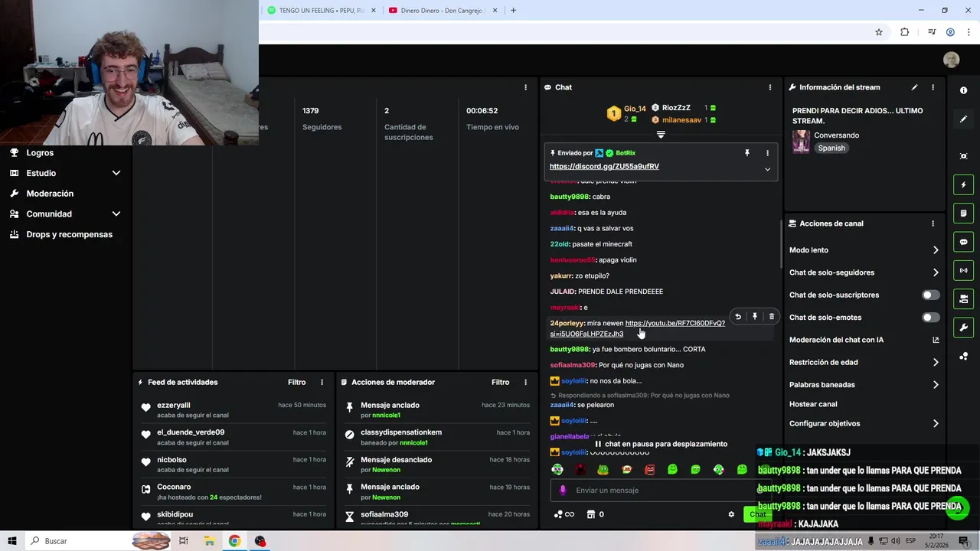980x551 pixels.
Task: Open Información del stream options menu
Action: pyautogui.click(x=933, y=87)
